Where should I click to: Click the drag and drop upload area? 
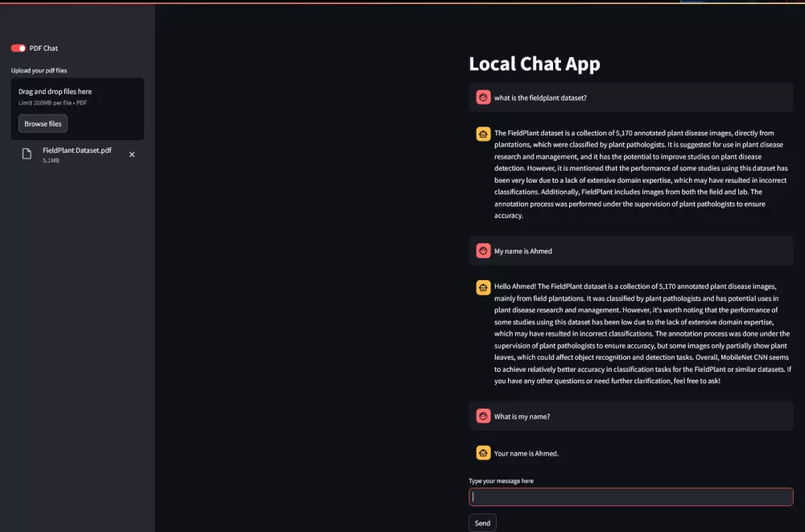pyautogui.click(x=77, y=97)
